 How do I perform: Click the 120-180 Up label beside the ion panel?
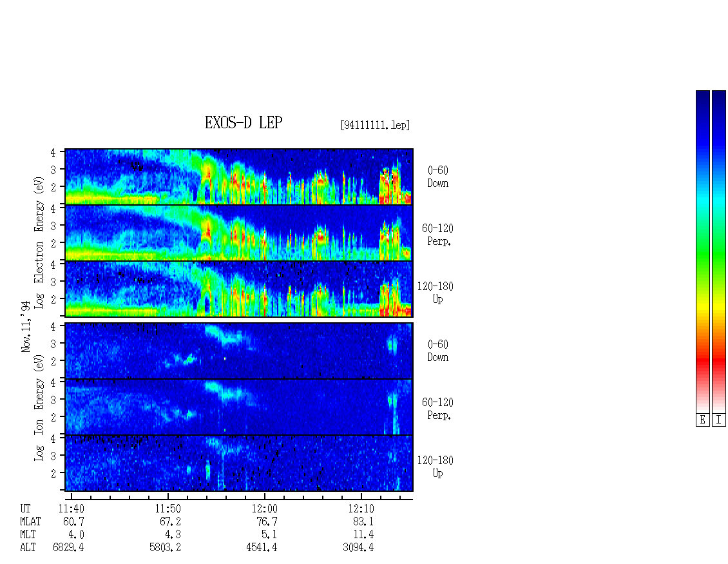tap(436, 467)
